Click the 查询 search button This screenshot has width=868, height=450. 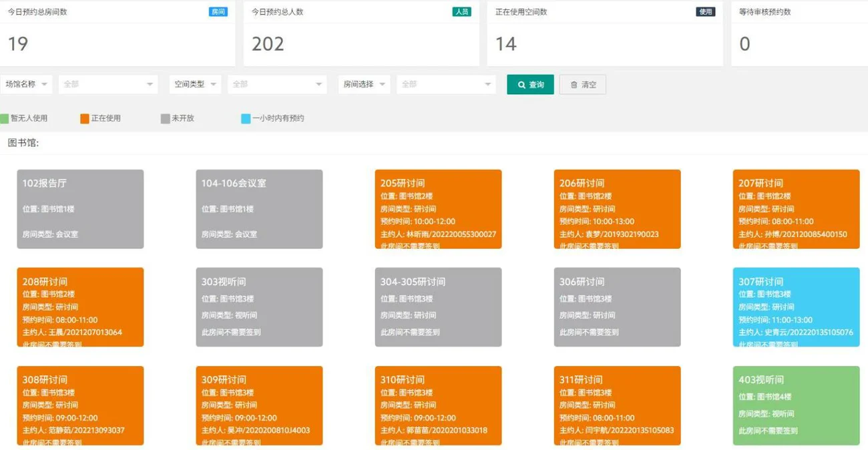coord(530,85)
